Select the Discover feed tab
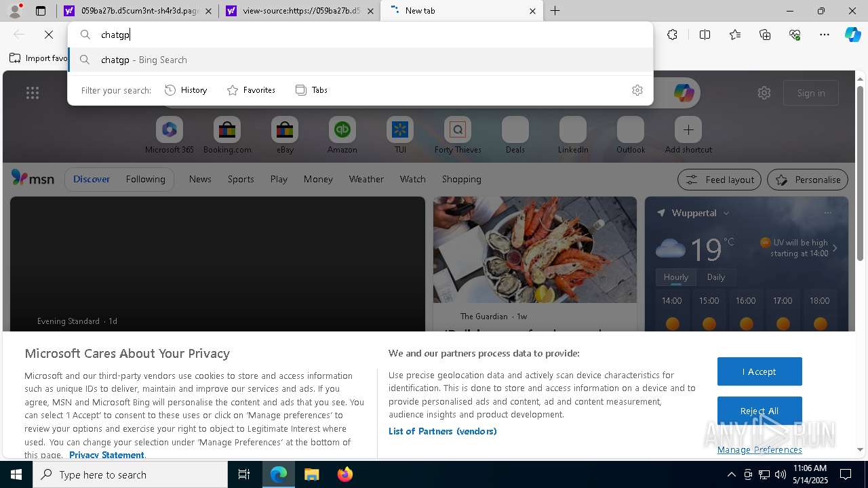 tap(92, 179)
